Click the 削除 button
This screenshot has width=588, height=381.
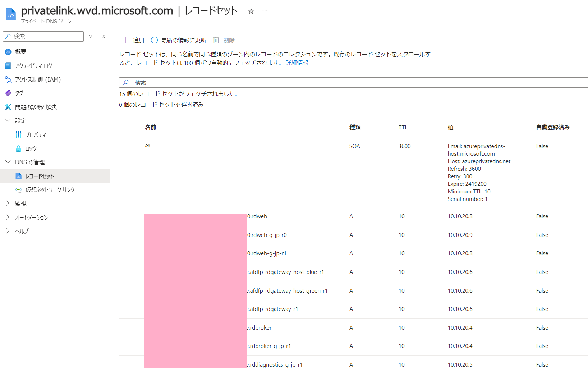(x=224, y=40)
